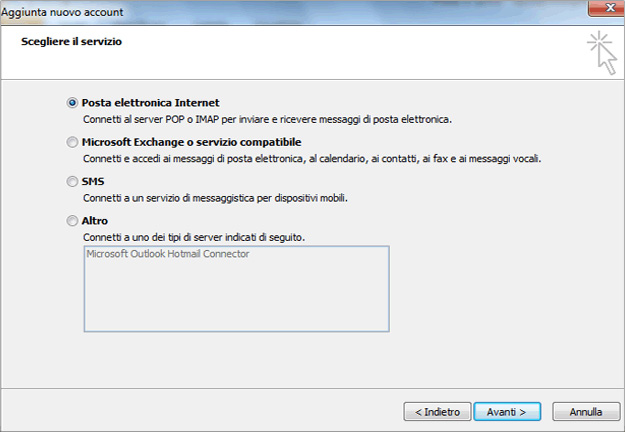625x432 pixels.
Task: Click the POP o IMAP server description line
Action: click(267, 120)
